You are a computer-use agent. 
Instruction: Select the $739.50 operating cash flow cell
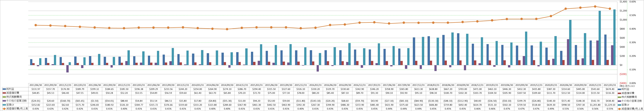pos(522,105)
